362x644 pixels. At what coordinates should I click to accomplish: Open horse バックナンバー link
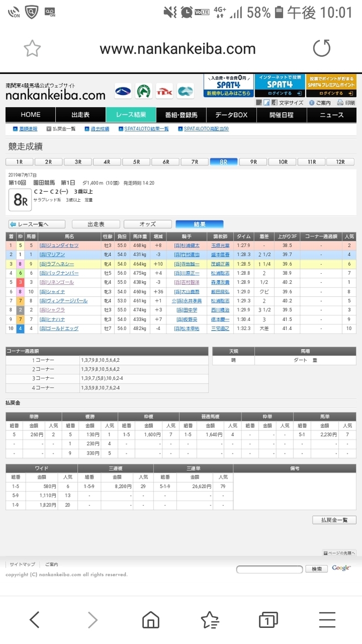(59, 273)
